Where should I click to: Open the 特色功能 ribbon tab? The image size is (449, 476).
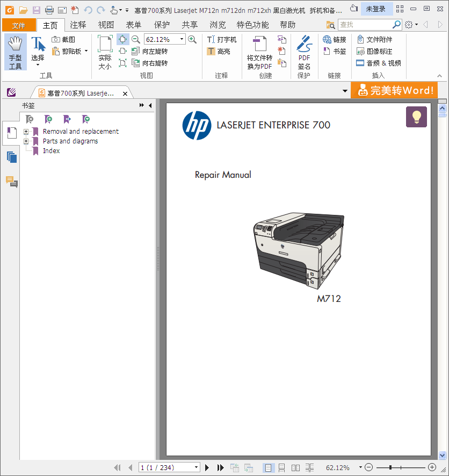click(x=253, y=25)
